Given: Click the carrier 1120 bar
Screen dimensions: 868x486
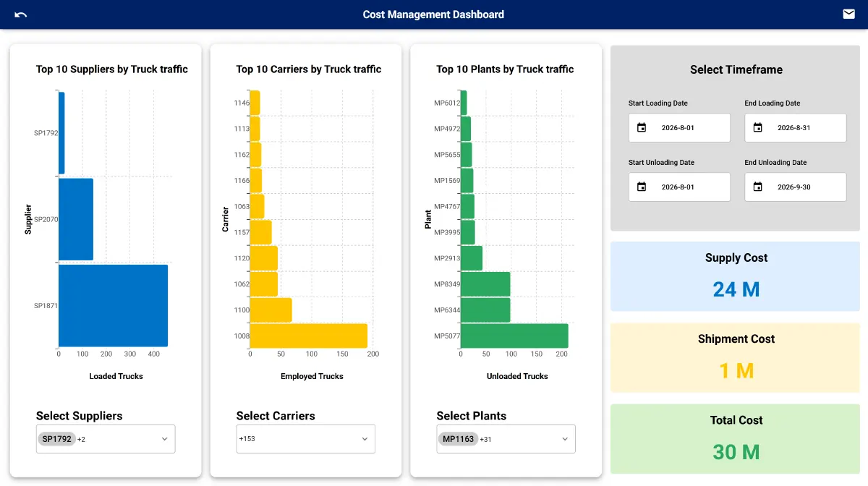Looking at the screenshot, I should (264, 258).
